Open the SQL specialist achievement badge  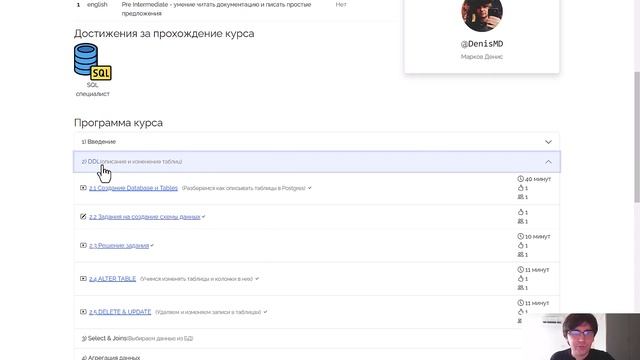pyautogui.click(x=93, y=62)
